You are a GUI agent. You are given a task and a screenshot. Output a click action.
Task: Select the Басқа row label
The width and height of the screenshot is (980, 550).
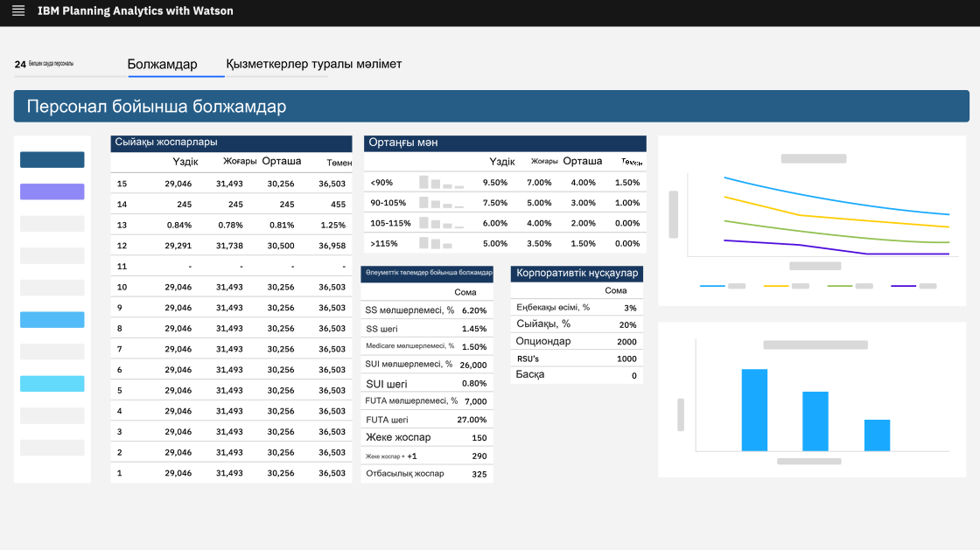coord(530,374)
